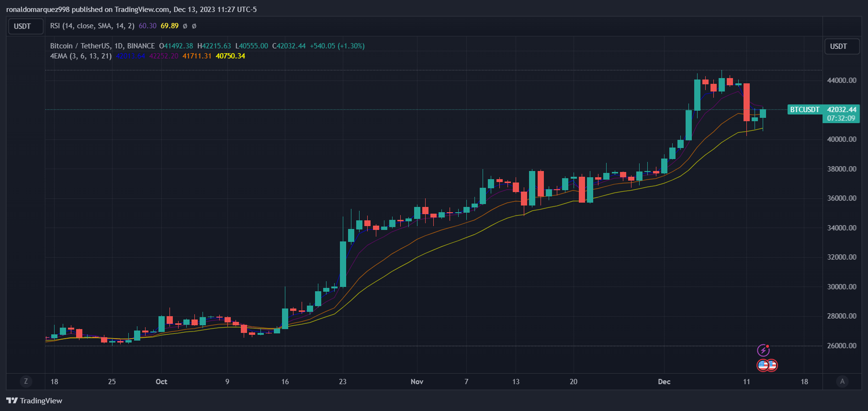Click the 26000.00 price axis label
The width and height of the screenshot is (868, 411).
coord(842,346)
